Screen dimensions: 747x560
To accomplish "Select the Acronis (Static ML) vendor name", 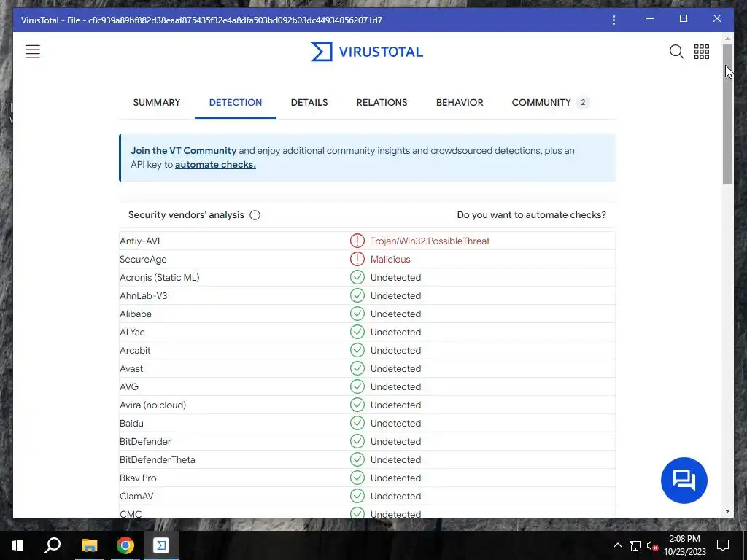I will click(x=160, y=277).
